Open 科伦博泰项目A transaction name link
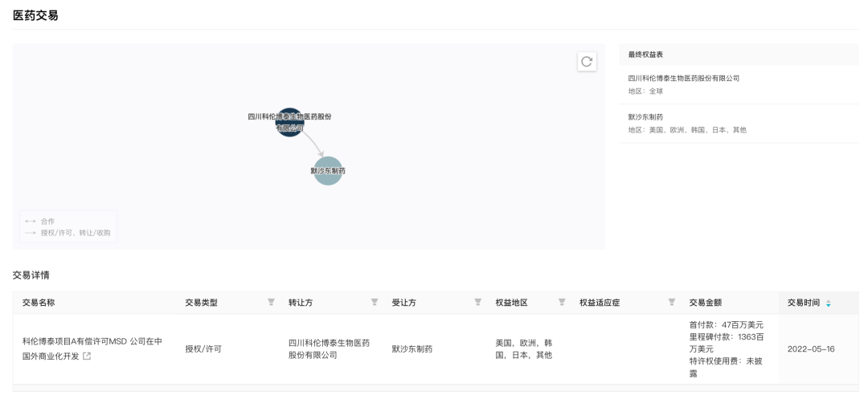 click(x=92, y=348)
